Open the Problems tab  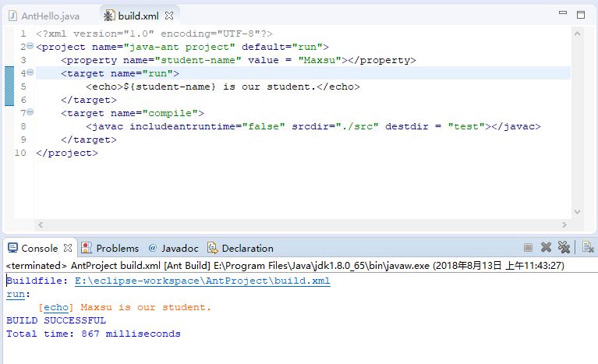117,248
